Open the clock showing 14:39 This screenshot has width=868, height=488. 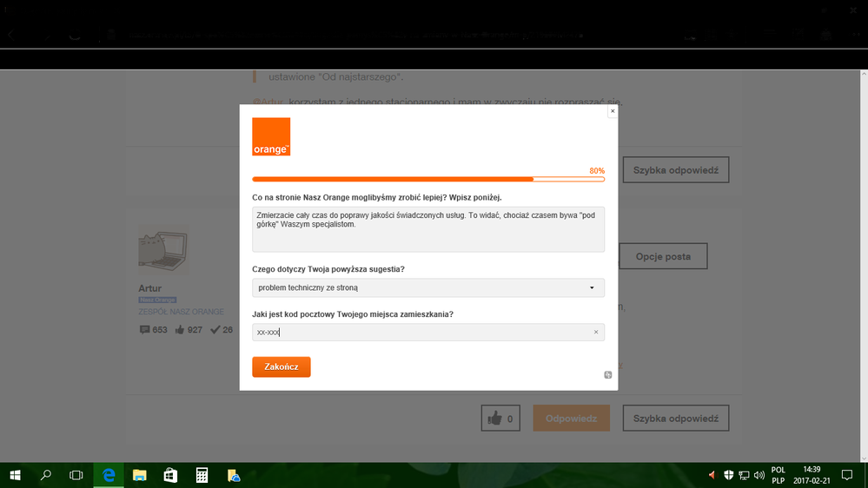(812, 475)
